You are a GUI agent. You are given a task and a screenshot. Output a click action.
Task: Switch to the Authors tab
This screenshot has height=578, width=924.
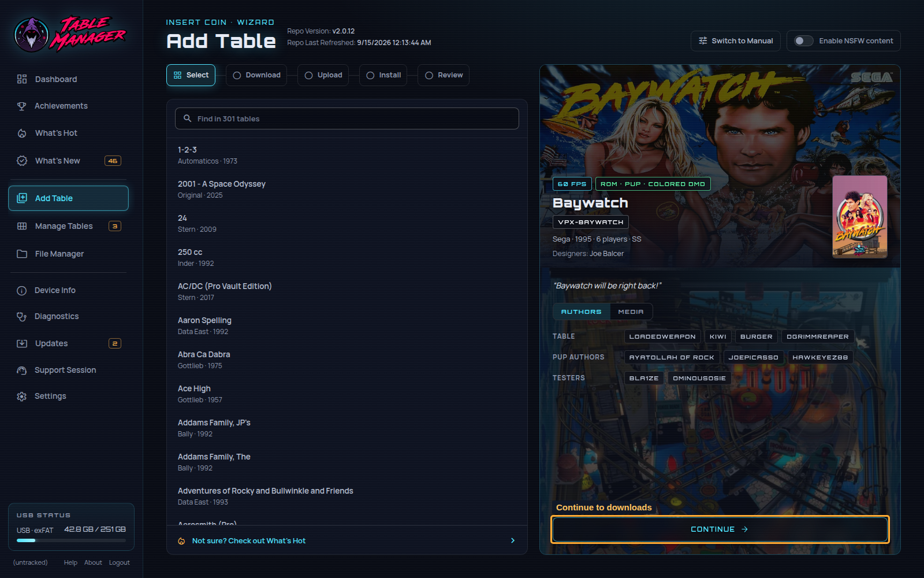click(x=582, y=312)
